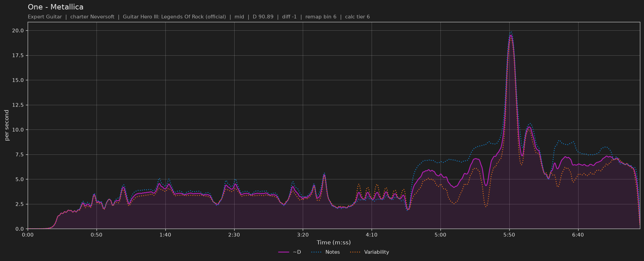The height and width of the screenshot is (261, 644).
Task: Click the '0.0' y-axis tick label
Action: [19, 229]
